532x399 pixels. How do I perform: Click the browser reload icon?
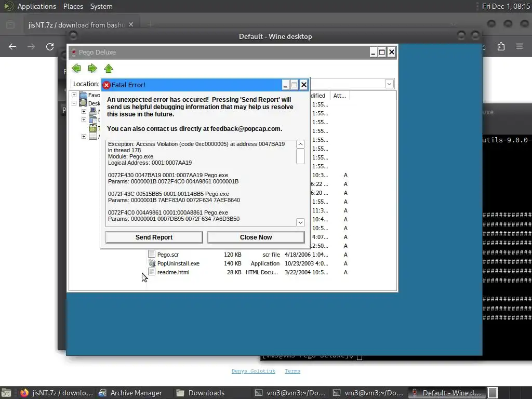coord(50,46)
